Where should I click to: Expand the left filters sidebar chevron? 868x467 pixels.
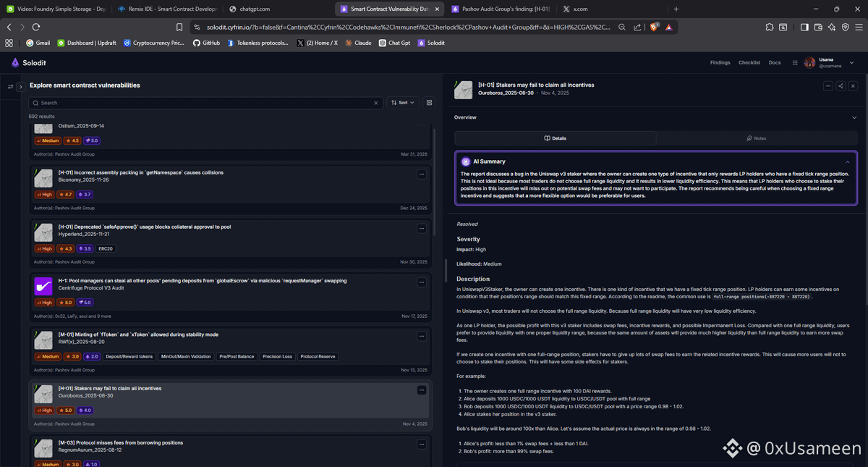pos(20,87)
